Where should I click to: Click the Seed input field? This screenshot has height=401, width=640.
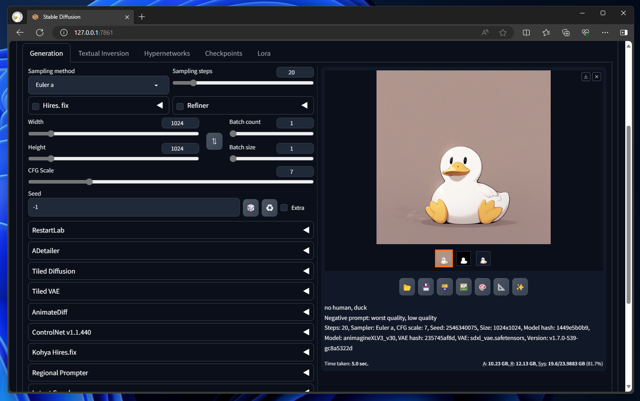(134, 207)
